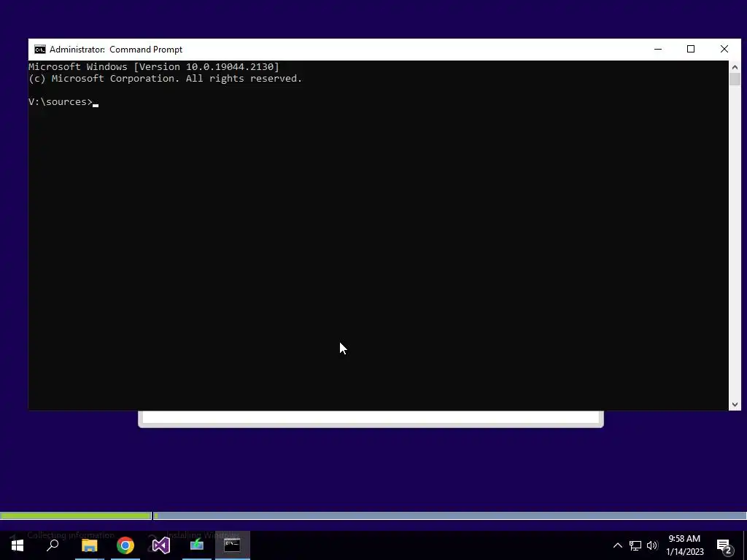Close the Administrator Command Prompt window
Image resolution: width=747 pixels, height=560 pixels.
(x=724, y=49)
